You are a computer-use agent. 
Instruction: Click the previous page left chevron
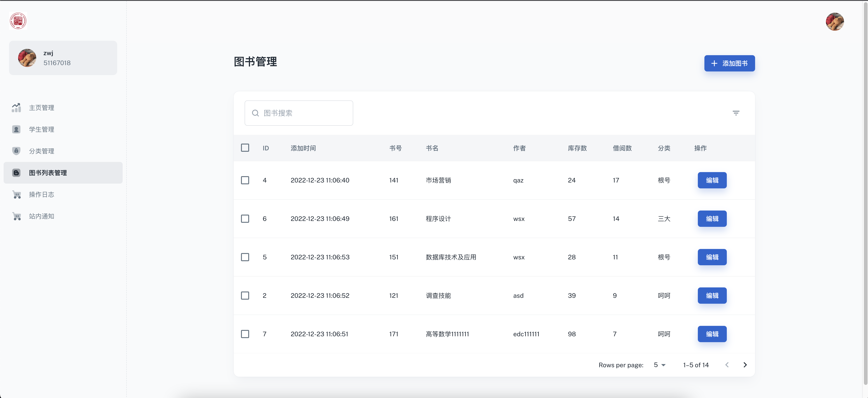[727, 365]
